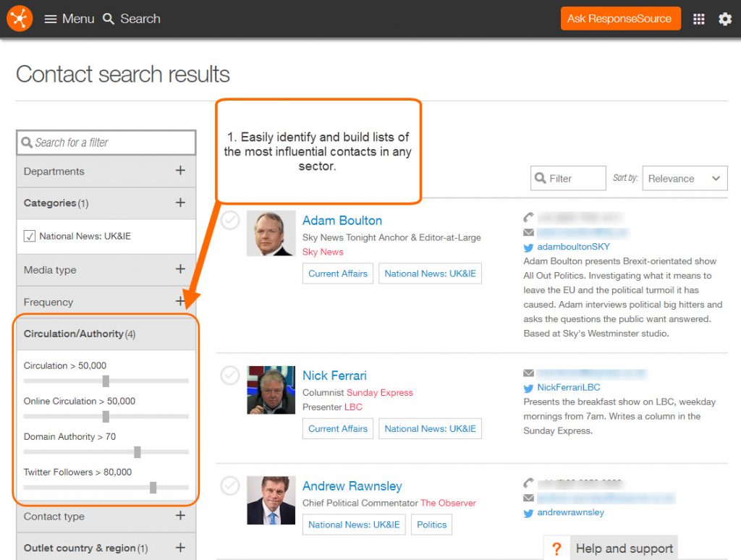Screen dimensions: 741x560
Task: Click Andrew Rawnsley's email envelope icon
Action: pos(528,498)
